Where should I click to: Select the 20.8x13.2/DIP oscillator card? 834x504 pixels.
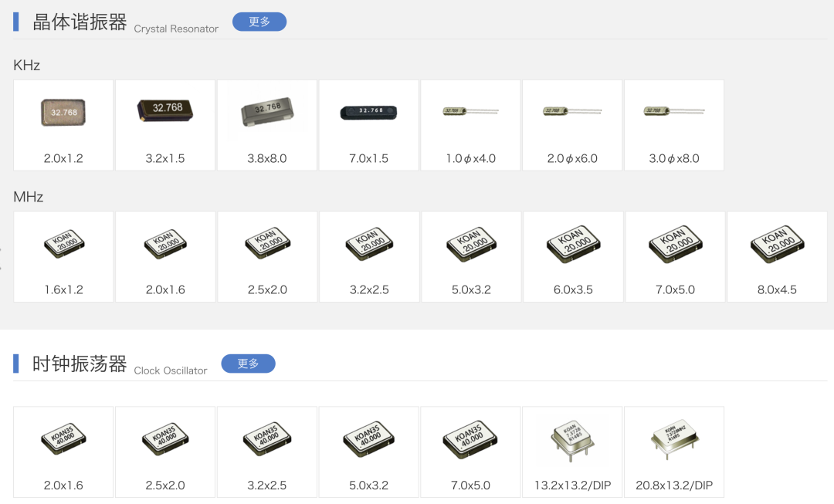coord(674,452)
